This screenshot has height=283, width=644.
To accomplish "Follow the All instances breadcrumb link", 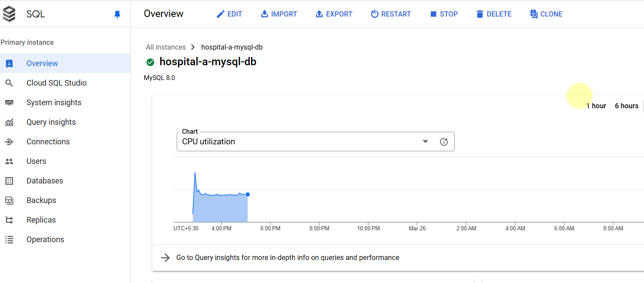I will coord(166,47).
